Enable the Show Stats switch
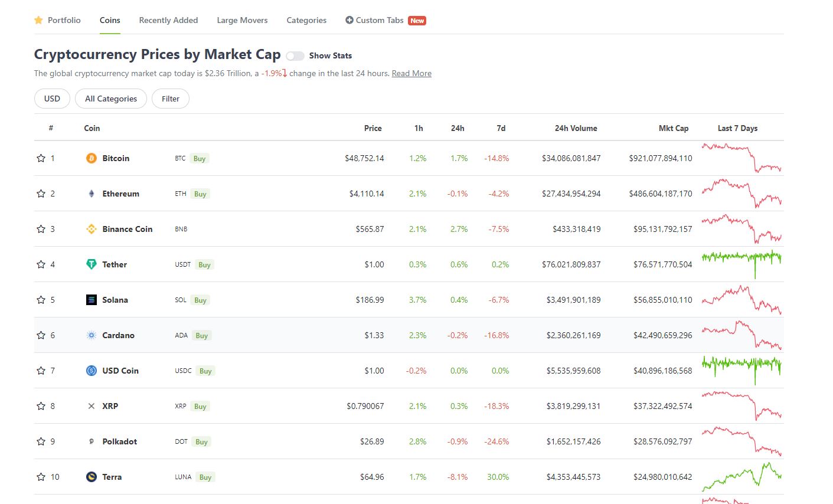The width and height of the screenshot is (833, 504). click(295, 56)
